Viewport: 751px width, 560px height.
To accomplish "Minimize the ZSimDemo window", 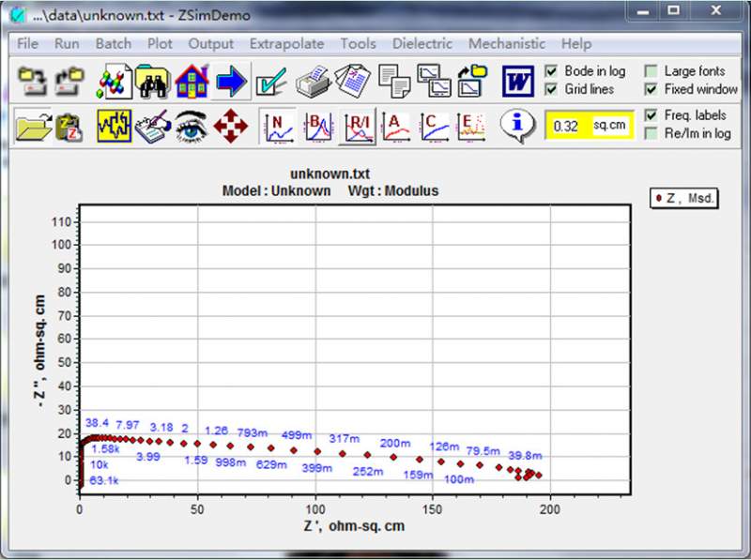I will coord(643,10).
